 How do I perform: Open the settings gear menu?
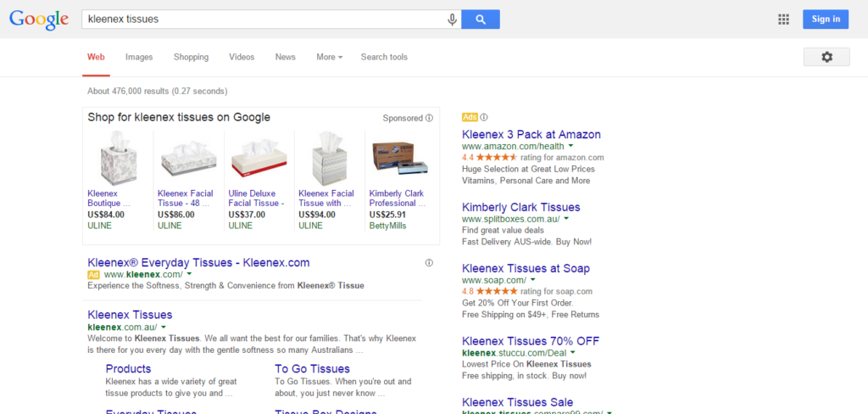826,57
